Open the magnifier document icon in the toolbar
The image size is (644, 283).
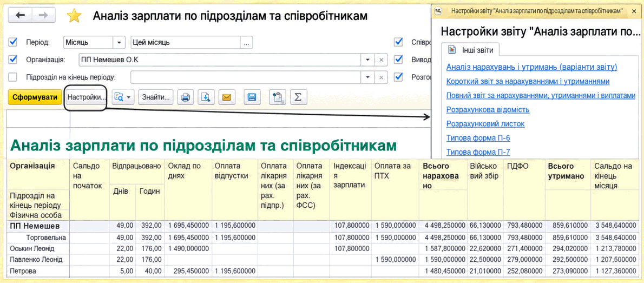[120, 97]
